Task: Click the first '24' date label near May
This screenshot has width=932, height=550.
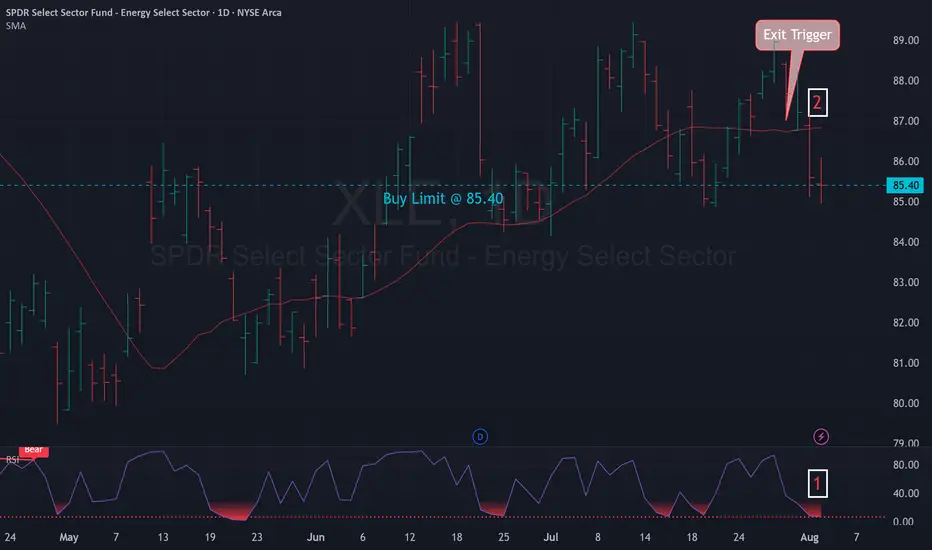Action: click(10, 538)
